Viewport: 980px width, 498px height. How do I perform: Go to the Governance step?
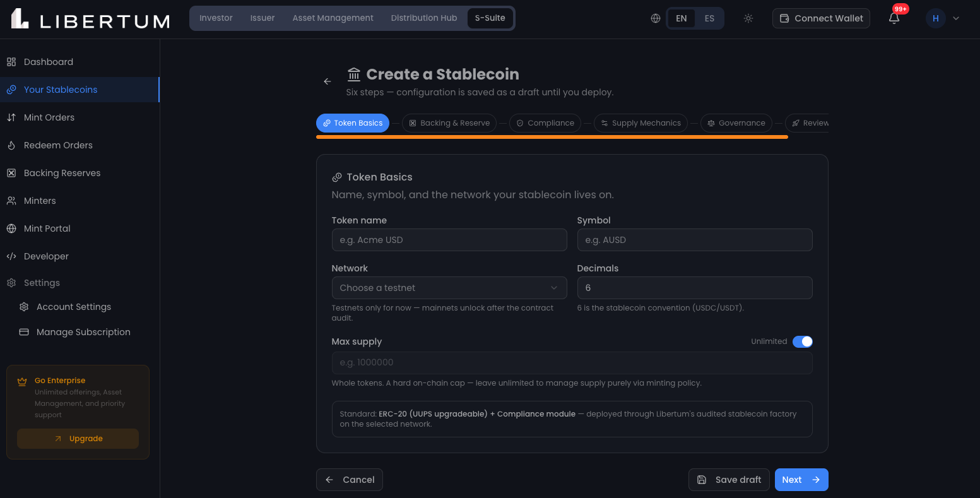point(736,123)
